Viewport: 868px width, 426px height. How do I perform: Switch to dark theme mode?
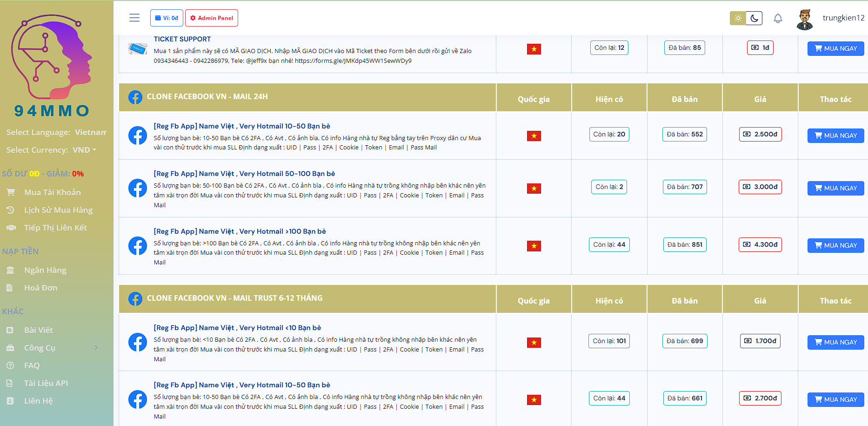[x=754, y=18]
